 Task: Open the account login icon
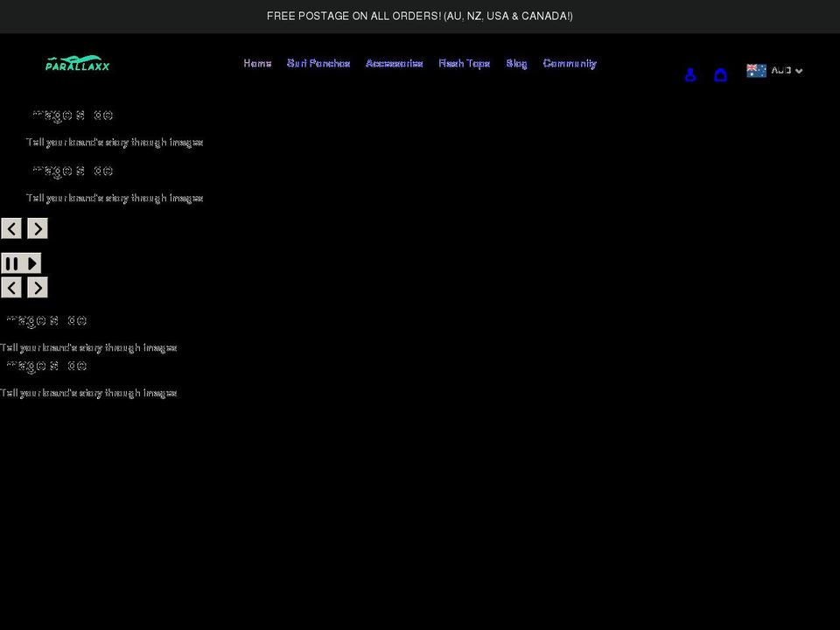point(690,75)
